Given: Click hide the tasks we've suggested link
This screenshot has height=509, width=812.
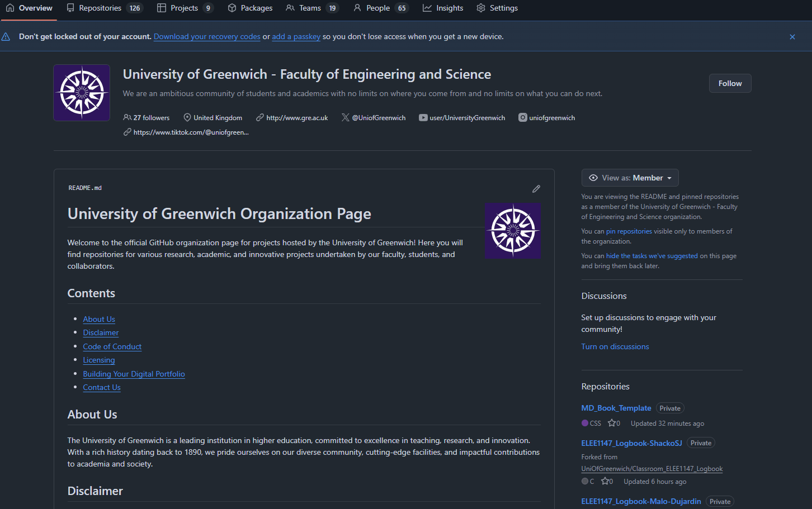Looking at the screenshot, I should click(652, 256).
